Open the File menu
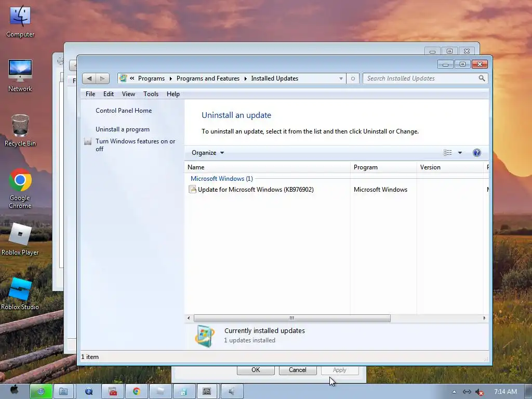The width and height of the screenshot is (532, 399). (x=90, y=94)
